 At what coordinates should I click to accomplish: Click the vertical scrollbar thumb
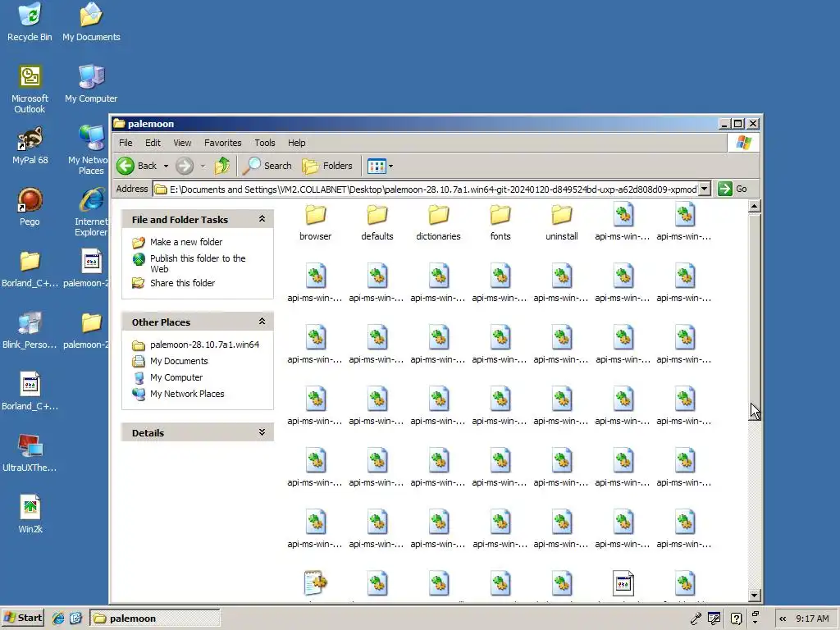click(x=755, y=316)
